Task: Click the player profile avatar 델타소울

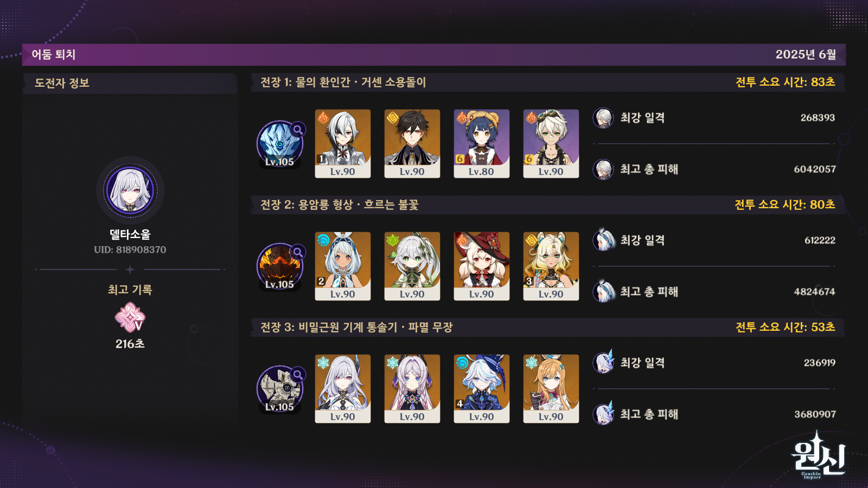Action: click(130, 190)
